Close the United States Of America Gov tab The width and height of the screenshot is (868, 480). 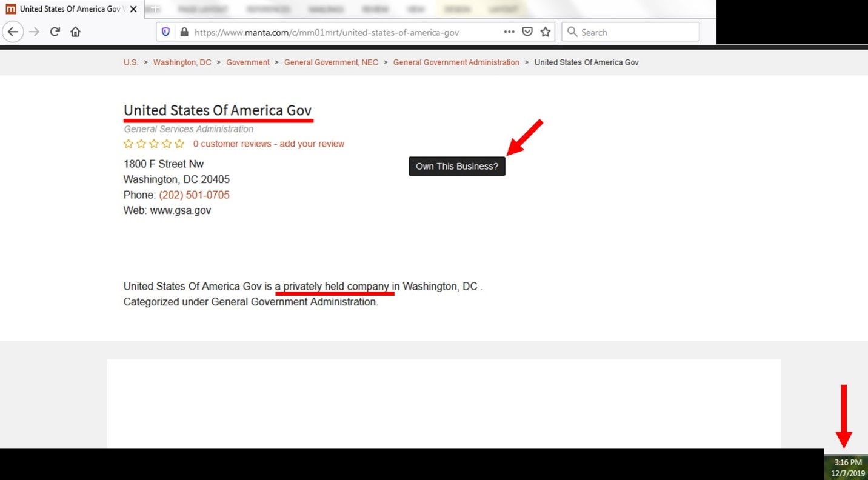click(x=133, y=9)
